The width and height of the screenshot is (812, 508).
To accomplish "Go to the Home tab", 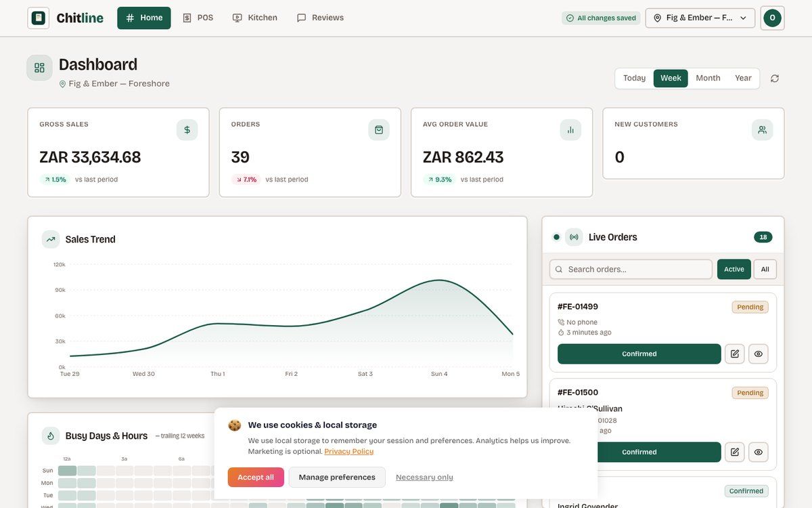I will pyautogui.click(x=144, y=18).
